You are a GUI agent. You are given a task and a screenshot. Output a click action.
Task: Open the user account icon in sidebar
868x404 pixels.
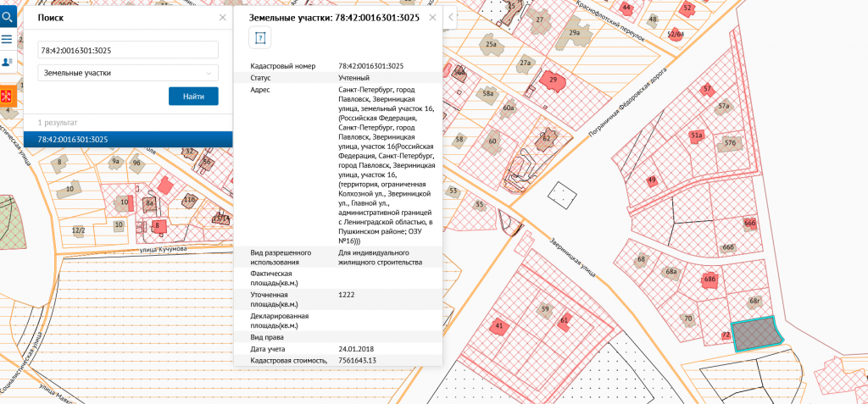(7, 62)
